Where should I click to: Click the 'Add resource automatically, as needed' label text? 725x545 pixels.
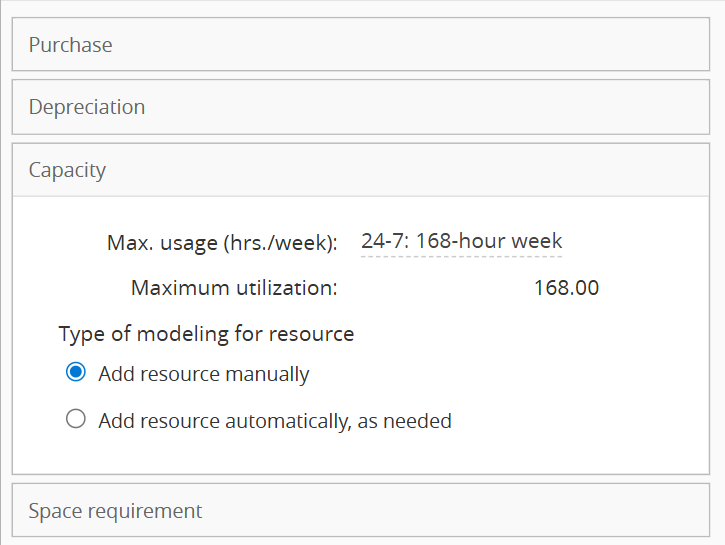click(x=275, y=421)
